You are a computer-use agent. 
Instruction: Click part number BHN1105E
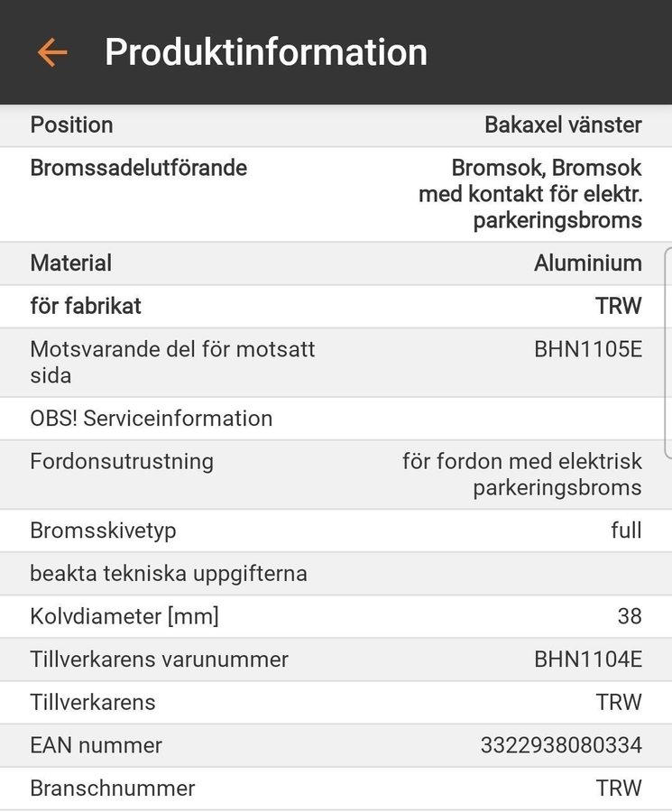coord(588,349)
